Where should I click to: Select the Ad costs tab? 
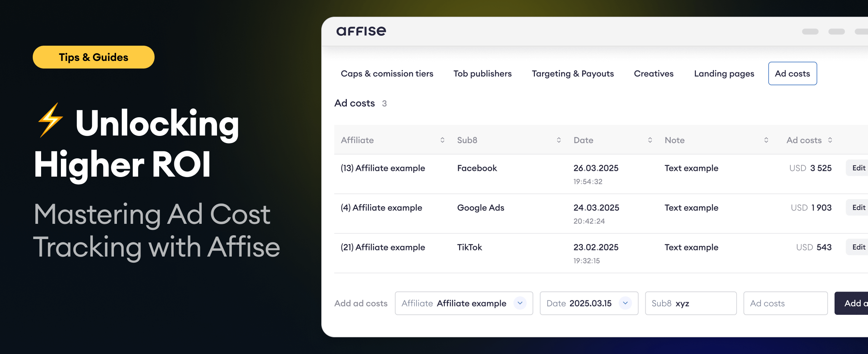792,73
